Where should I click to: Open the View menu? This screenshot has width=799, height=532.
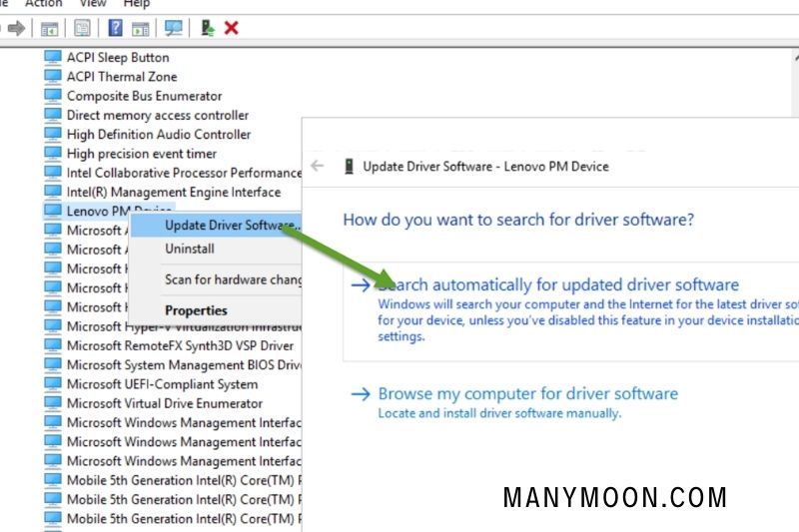93,4
